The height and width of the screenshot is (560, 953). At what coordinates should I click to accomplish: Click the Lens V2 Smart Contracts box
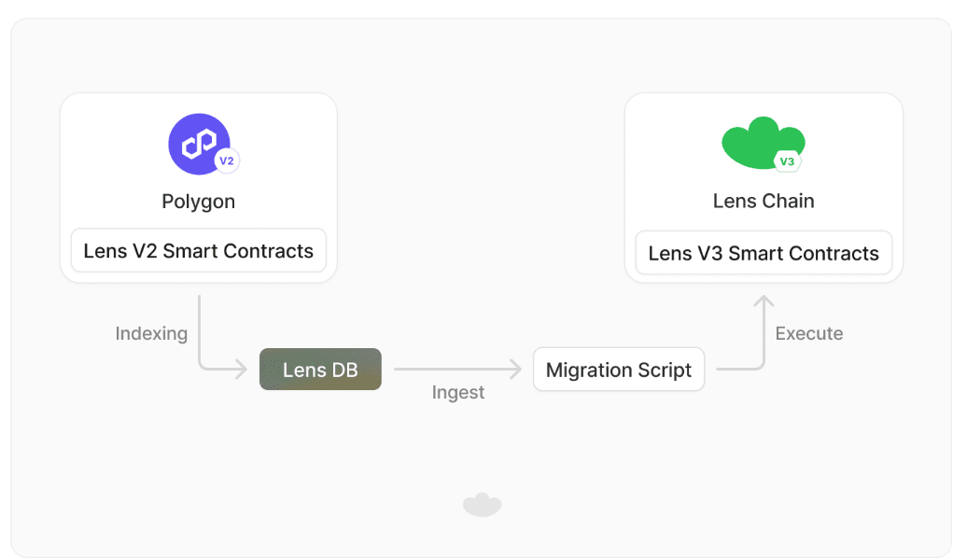click(x=198, y=250)
